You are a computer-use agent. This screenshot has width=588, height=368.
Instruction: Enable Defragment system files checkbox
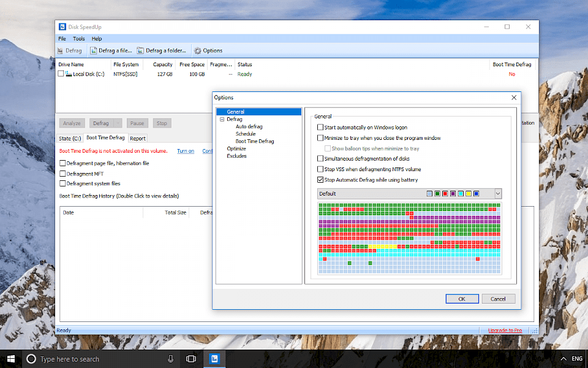(62, 183)
